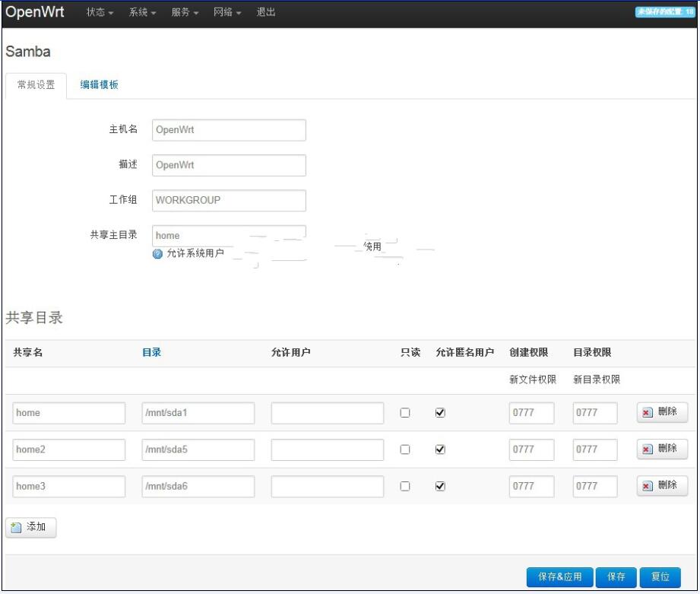The image size is (700, 594).
Task: Disable anonymous users for home2 share
Action: pos(440,449)
